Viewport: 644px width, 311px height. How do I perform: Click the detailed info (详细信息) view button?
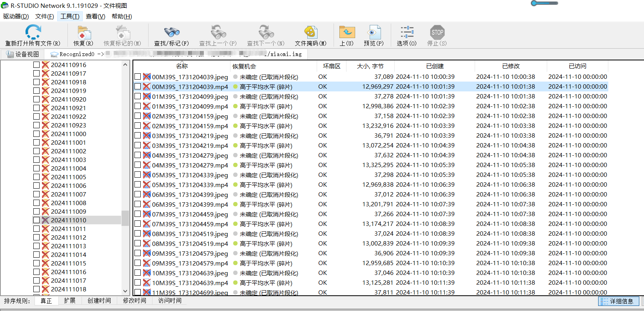pyautogui.click(x=619, y=301)
